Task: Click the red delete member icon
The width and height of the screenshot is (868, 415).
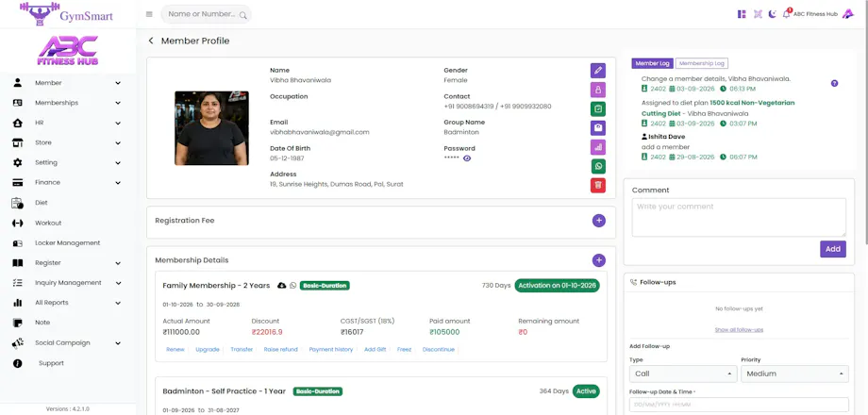Action: [x=598, y=186]
